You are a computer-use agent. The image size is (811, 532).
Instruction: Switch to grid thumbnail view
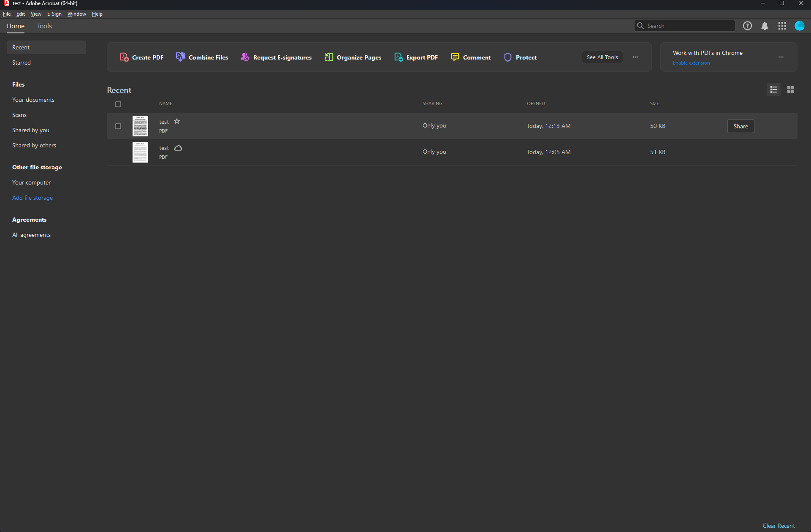click(x=791, y=90)
